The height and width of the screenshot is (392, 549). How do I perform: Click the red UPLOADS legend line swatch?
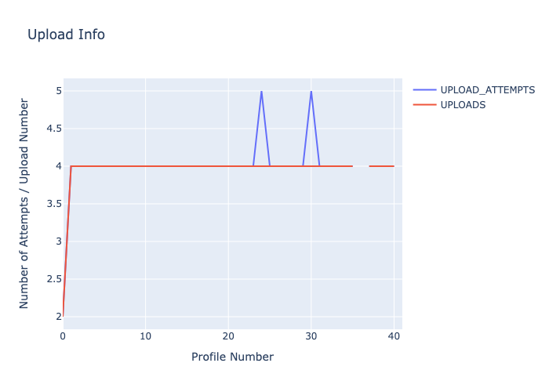[x=424, y=105]
